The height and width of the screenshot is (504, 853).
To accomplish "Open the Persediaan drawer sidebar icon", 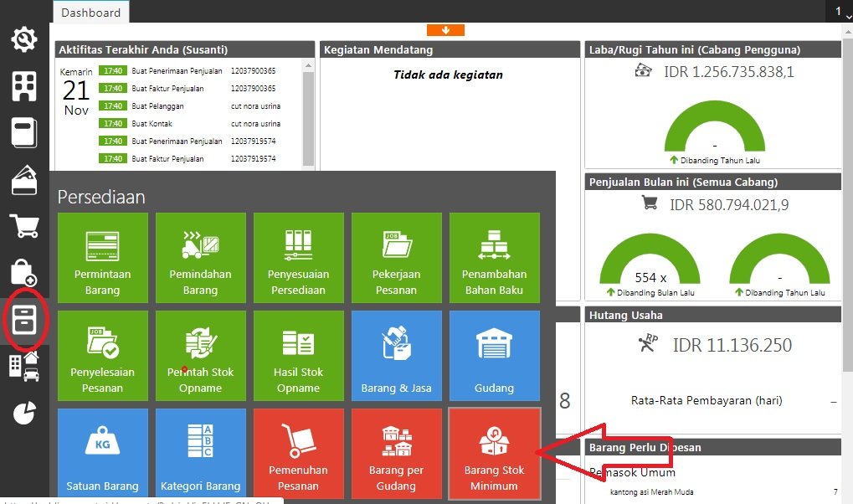I will (x=24, y=319).
